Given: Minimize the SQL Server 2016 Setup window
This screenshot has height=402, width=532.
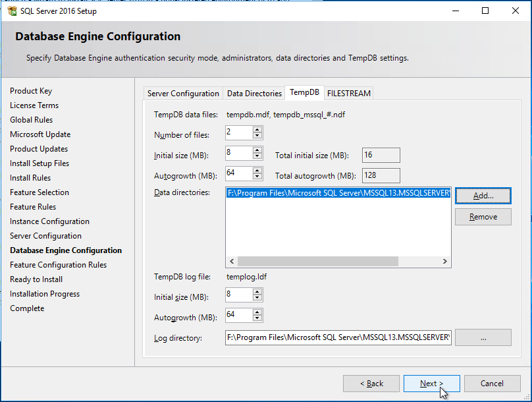Looking at the screenshot, I should [x=456, y=11].
